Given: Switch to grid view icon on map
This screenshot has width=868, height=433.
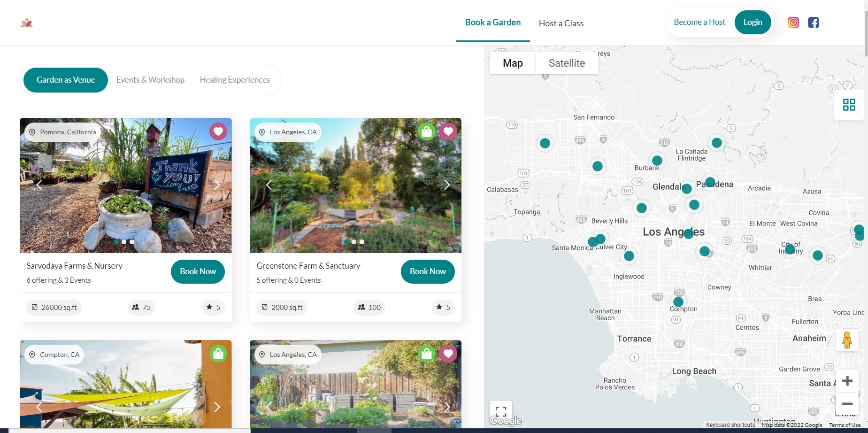Looking at the screenshot, I should [849, 105].
